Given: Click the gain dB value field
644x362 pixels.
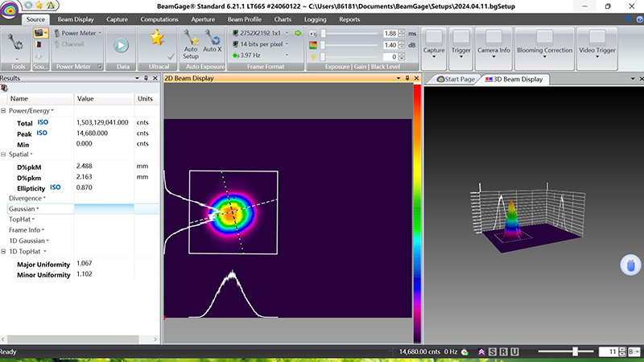Looking at the screenshot, I should (390, 45).
